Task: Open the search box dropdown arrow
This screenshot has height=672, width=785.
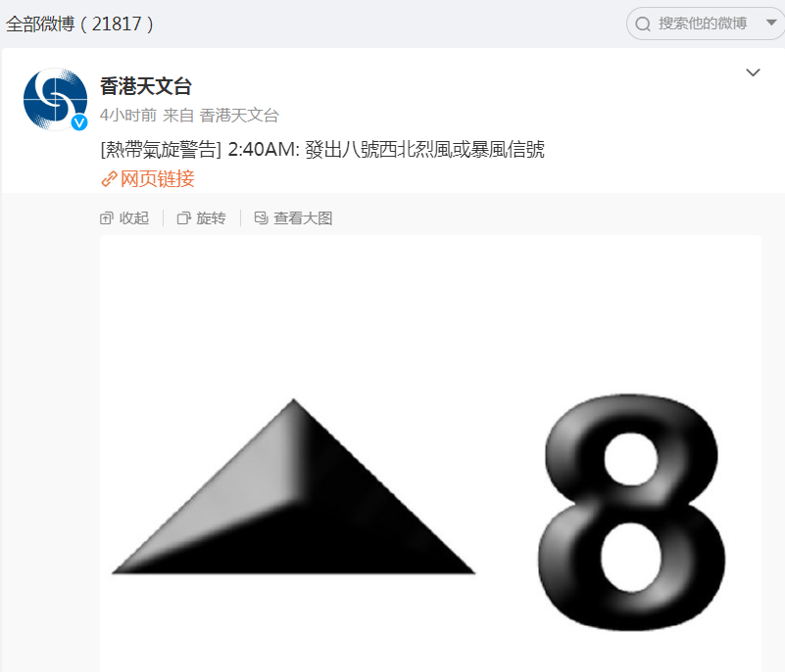Action: point(771,23)
